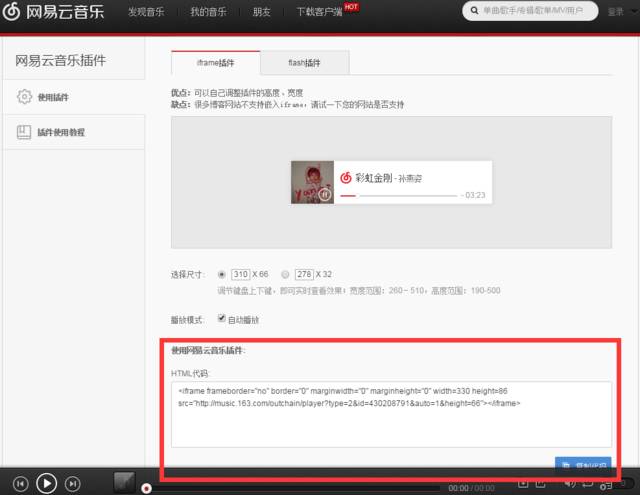
Task: Click next track in the bottom player
Action: click(73, 484)
